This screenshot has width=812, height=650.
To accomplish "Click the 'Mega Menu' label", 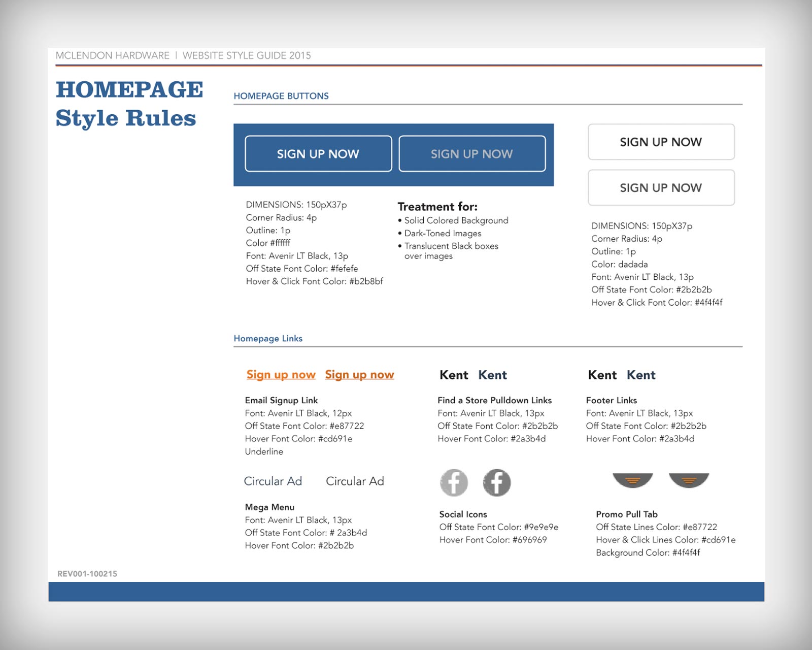I will (x=269, y=507).
